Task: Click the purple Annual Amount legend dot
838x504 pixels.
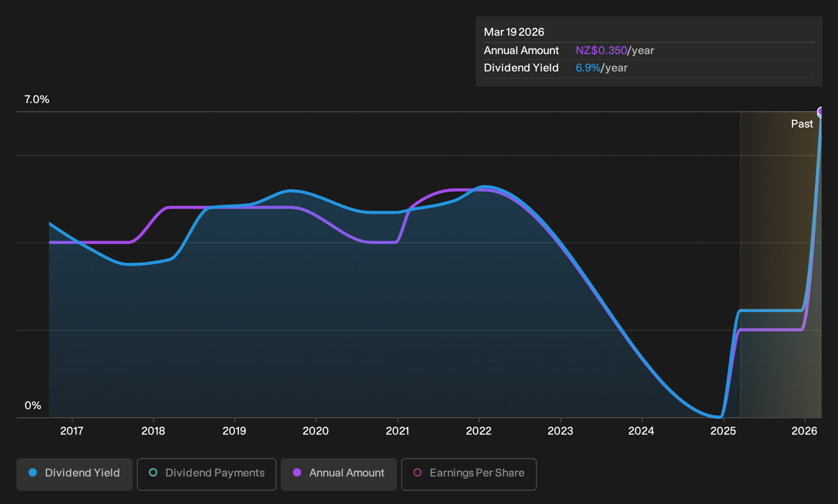Action: click(x=297, y=473)
